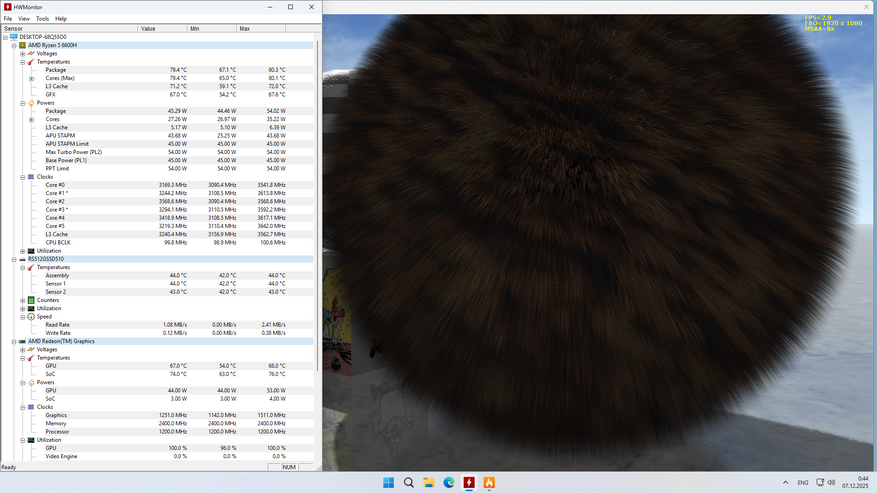Click the Value column header
877x493 pixels.
[162, 29]
